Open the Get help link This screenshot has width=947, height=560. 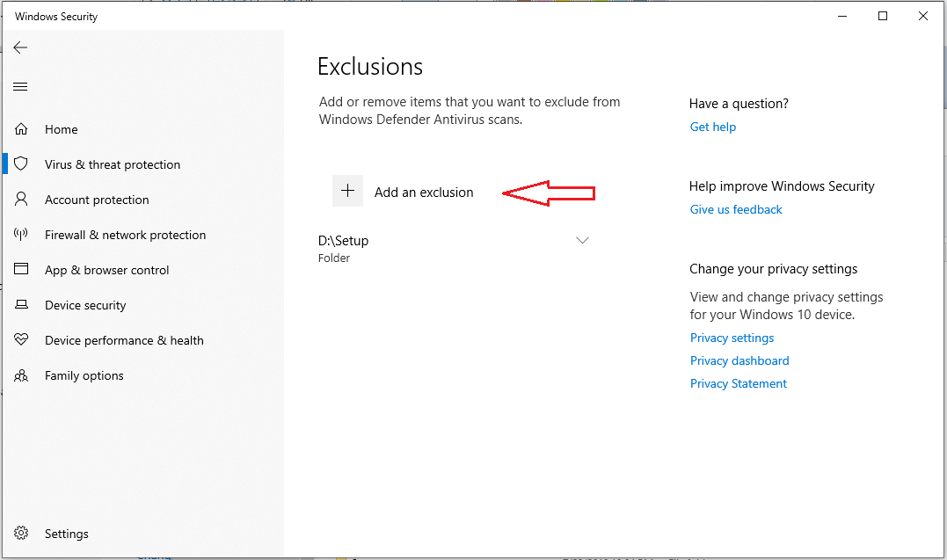coord(712,127)
